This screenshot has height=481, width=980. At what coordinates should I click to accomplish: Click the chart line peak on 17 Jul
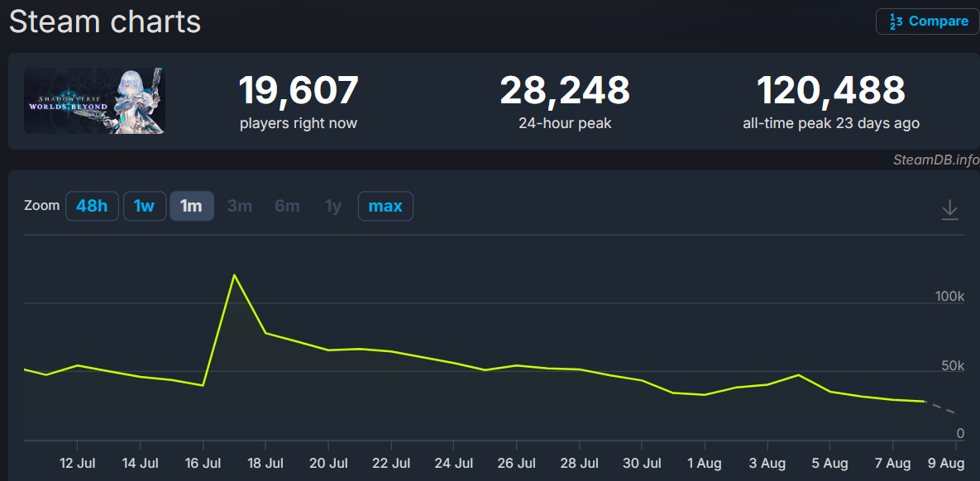[234, 275]
